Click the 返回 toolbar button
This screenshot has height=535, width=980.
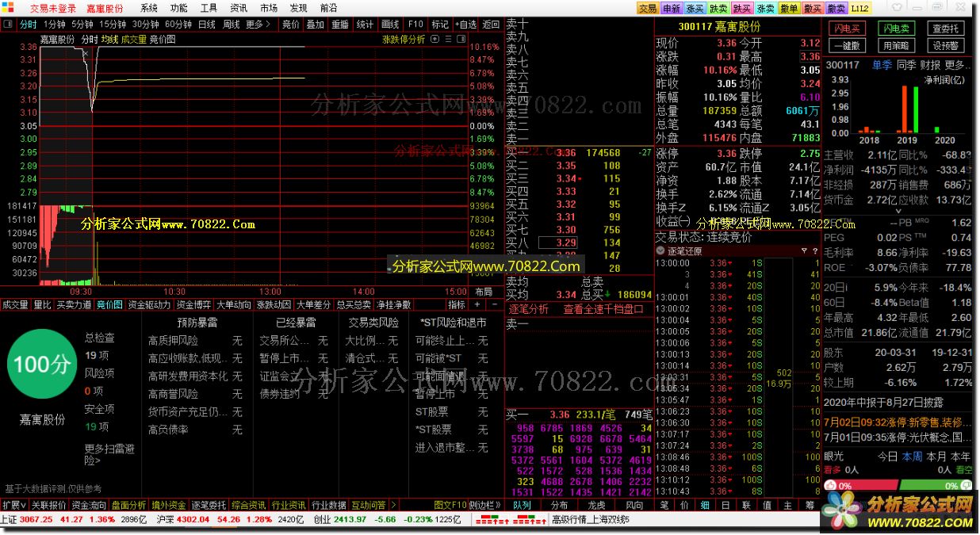click(491, 25)
